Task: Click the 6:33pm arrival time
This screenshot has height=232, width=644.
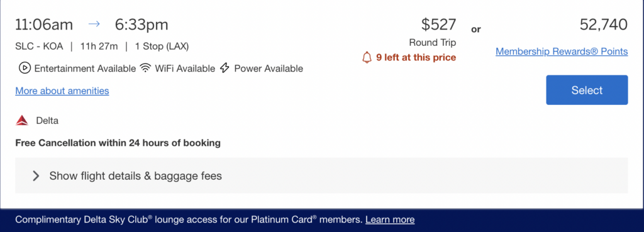Action: 142,25
